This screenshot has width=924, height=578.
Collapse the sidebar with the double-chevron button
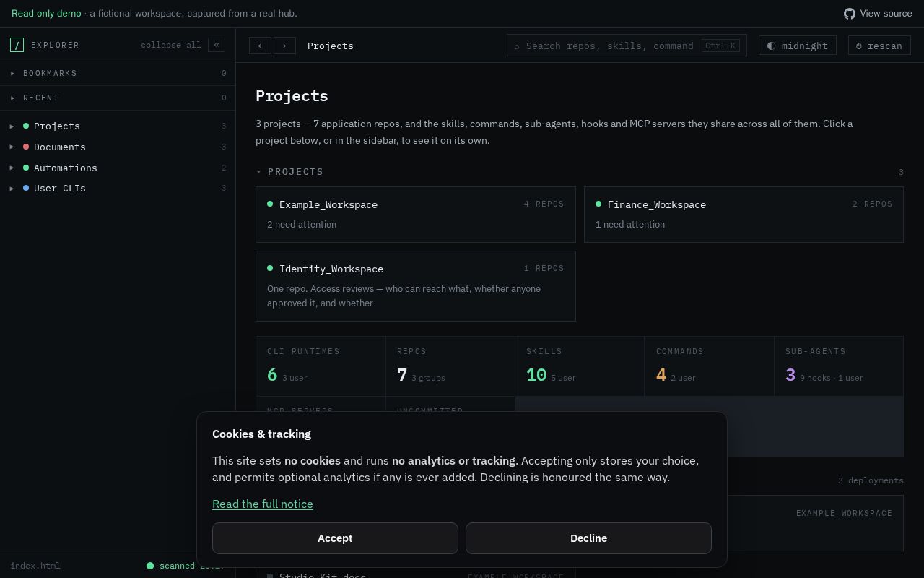[x=217, y=45]
